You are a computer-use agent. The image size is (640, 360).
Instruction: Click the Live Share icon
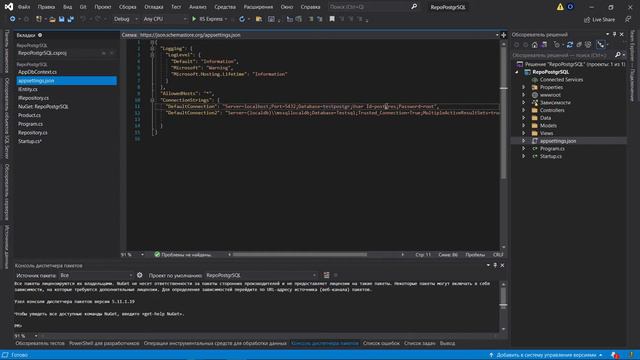587,20
